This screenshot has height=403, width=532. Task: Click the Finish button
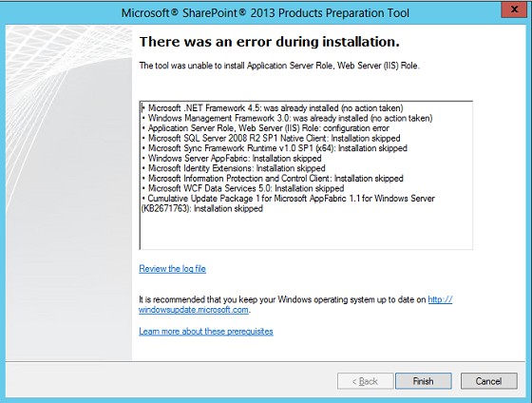tap(423, 381)
